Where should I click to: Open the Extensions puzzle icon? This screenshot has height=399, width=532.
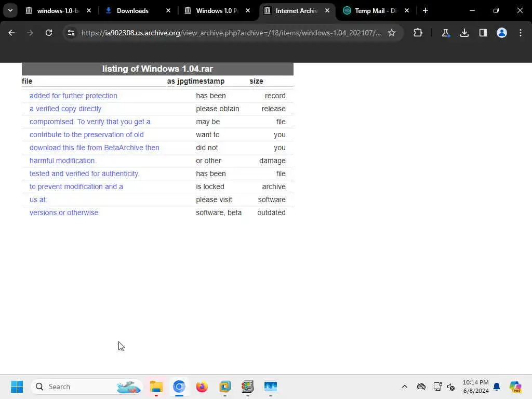(x=418, y=33)
